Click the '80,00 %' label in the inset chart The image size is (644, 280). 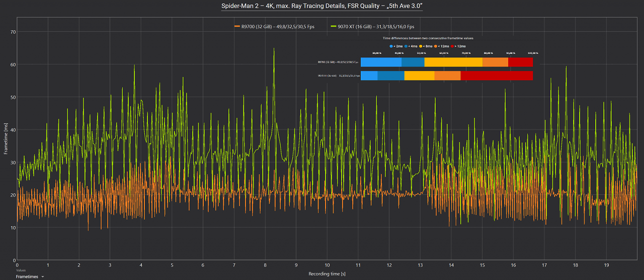(x=488, y=53)
